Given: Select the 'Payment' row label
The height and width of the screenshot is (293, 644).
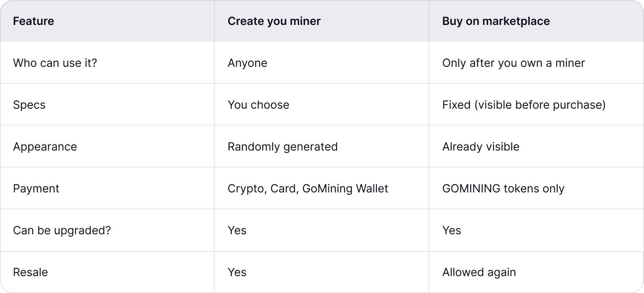Looking at the screenshot, I should 36,188.
